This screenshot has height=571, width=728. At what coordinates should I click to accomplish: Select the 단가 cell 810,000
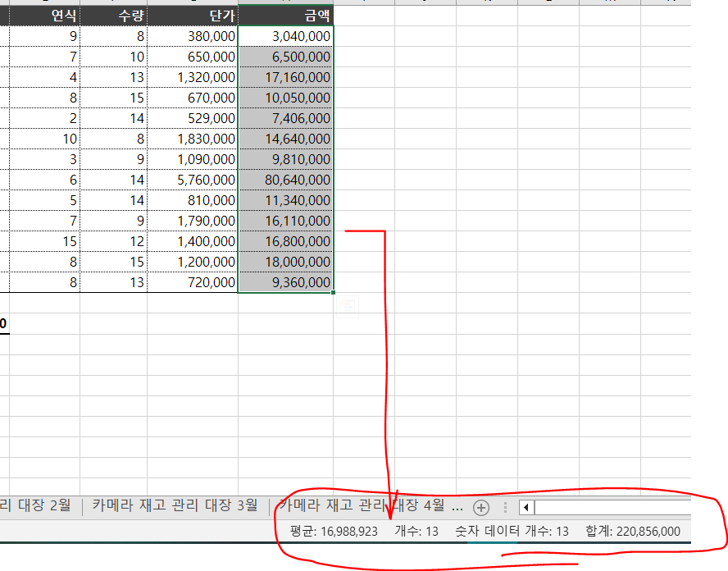tap(193, 200)
